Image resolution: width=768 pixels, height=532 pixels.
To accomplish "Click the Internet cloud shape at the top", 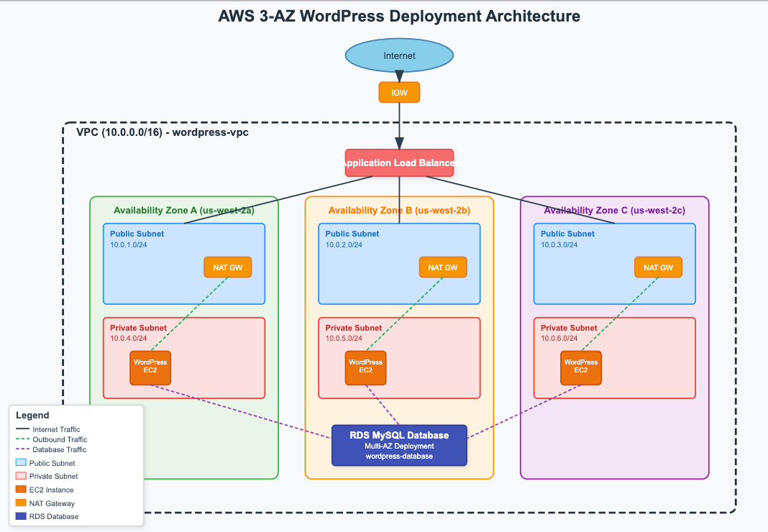I will (398, 55).
